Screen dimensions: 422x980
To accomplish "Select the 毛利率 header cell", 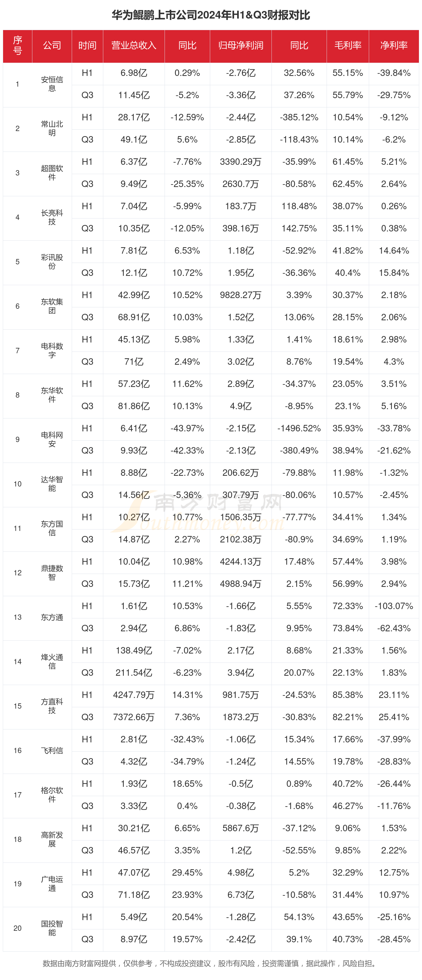I will pos(347,46).
